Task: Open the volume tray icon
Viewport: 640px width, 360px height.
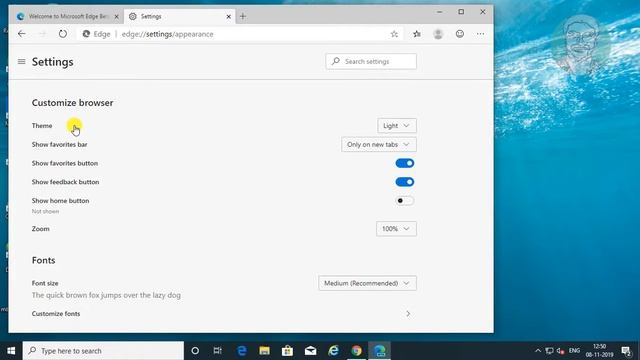Action: tap(560, 351)
